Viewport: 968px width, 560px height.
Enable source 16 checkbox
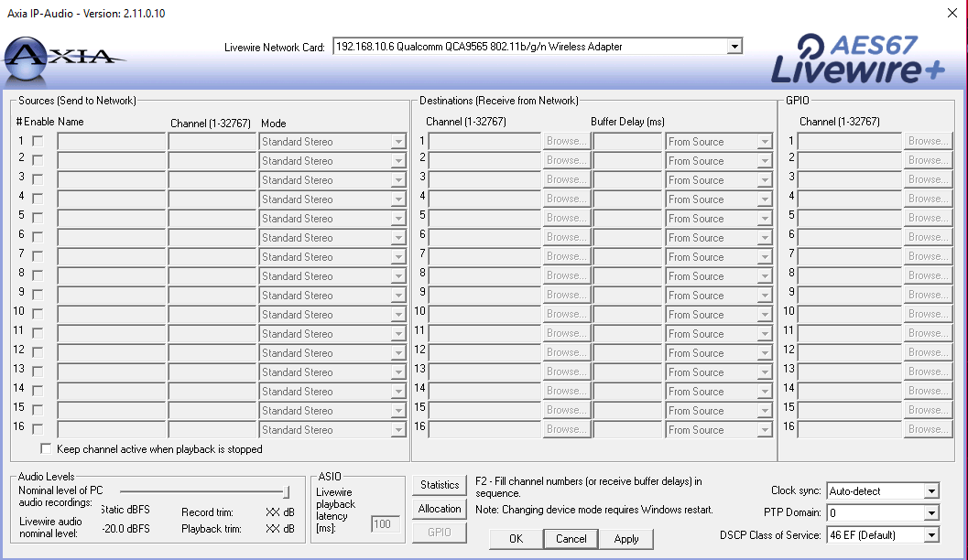[38, 428]
